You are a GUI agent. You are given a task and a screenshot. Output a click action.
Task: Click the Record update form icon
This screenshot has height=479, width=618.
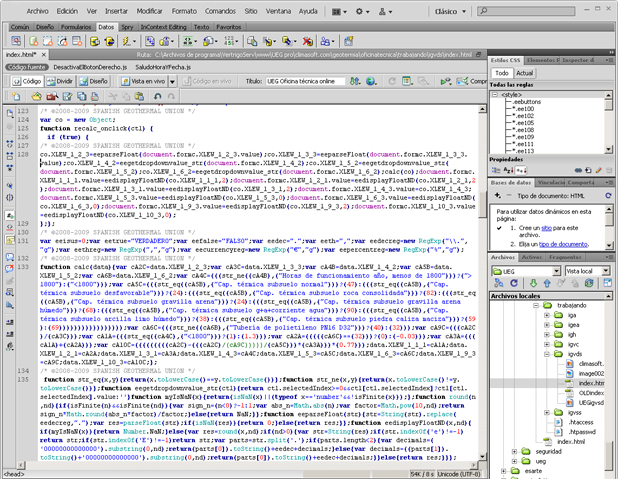(x=289, y=41)
